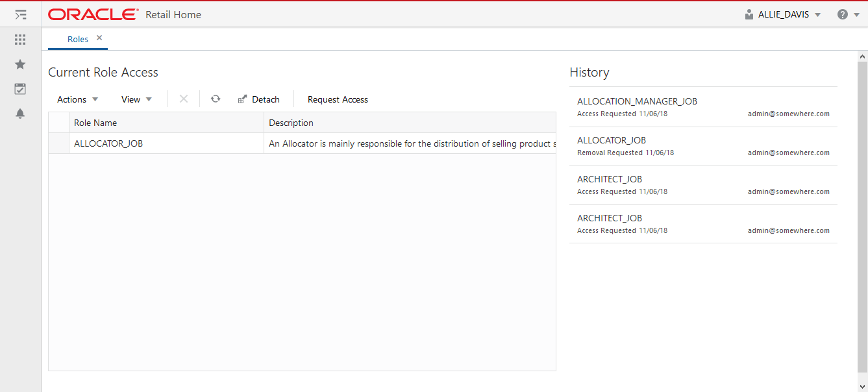Click the page vertical scrollbar
Image resolution: width=868 pixels, height=392 pixels.
pyautogui.click(x=862, y=217)
